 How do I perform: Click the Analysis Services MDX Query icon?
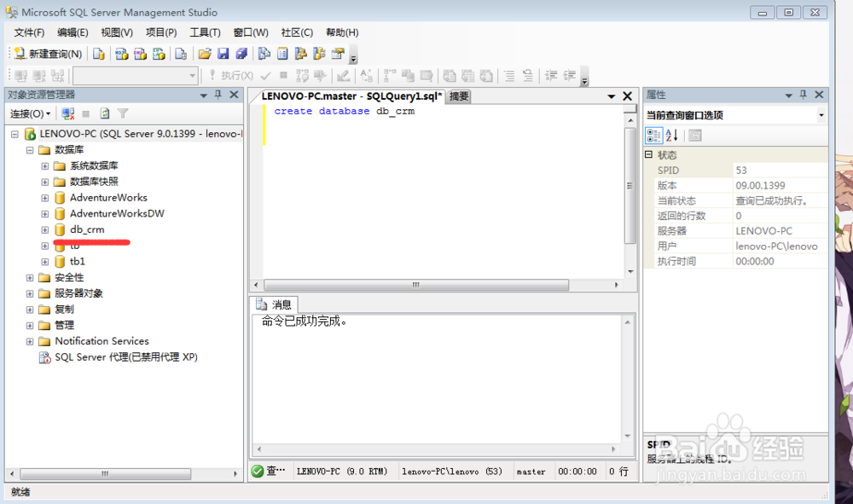(122, 53)
